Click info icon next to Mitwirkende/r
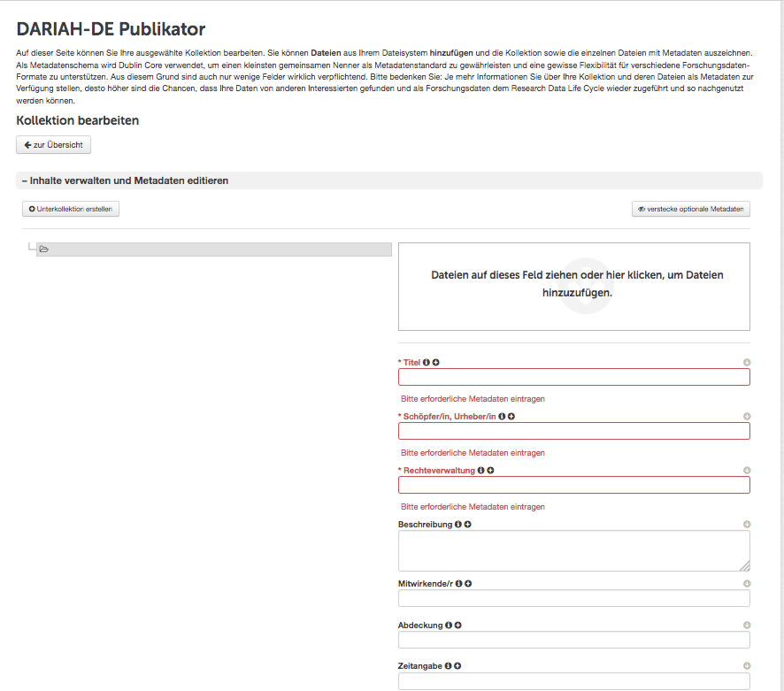The height and width of the screenshot is (691, 784). pyautogui.click(x=458, y=583)
